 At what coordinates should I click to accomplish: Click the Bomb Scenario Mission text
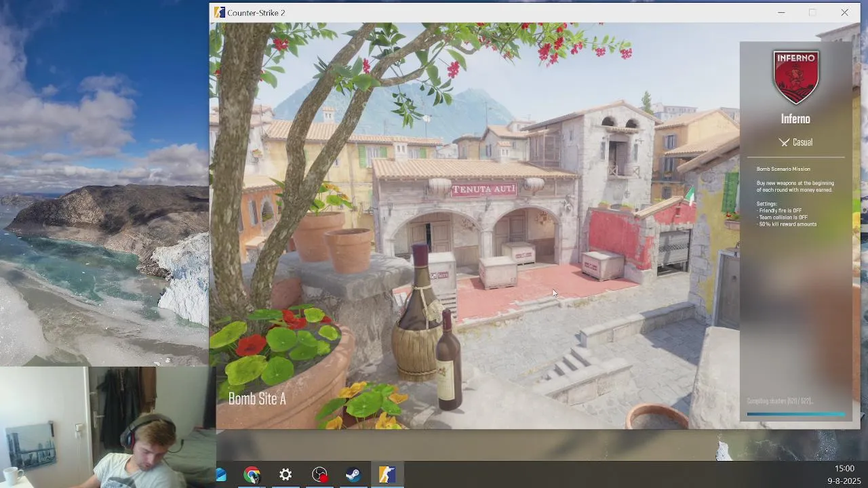click(783, 169)
